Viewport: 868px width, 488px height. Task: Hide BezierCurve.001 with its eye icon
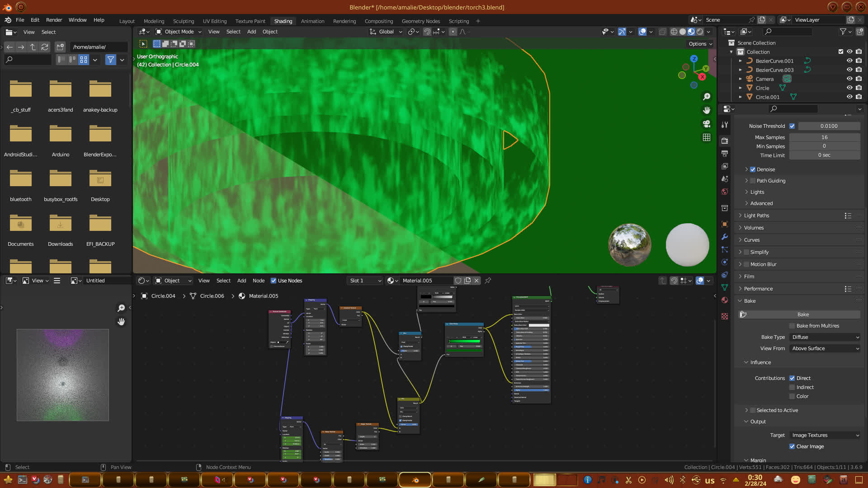[849, 61]
